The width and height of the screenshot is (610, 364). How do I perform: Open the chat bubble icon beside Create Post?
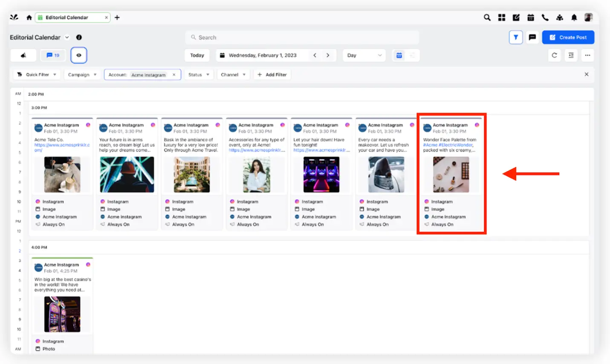click(532, 37)
